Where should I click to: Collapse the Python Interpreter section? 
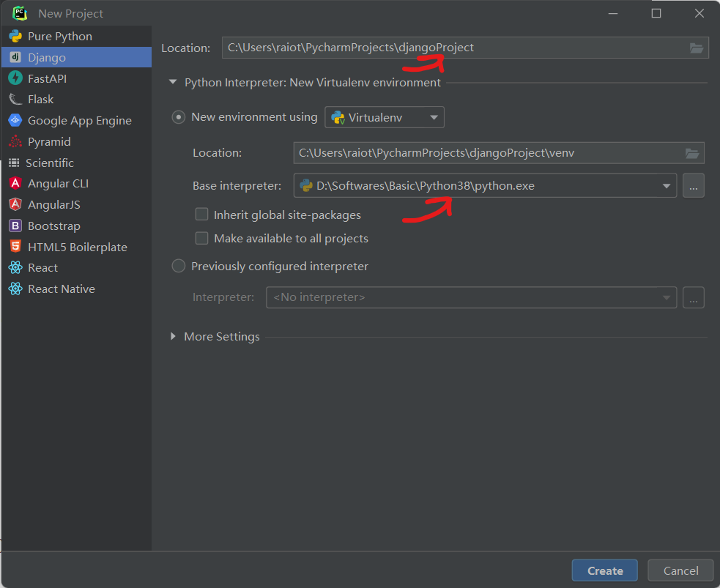click(174, 83)
